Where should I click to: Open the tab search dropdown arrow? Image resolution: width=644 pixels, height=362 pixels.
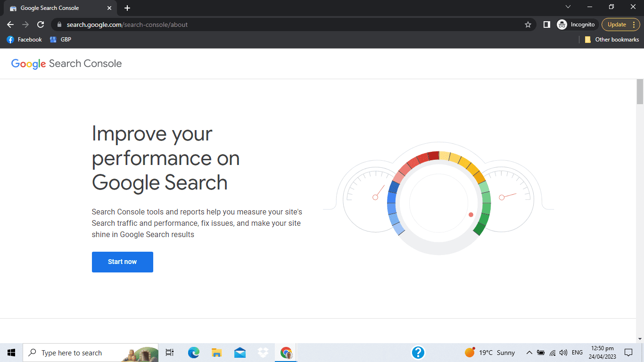coord(568,7)
